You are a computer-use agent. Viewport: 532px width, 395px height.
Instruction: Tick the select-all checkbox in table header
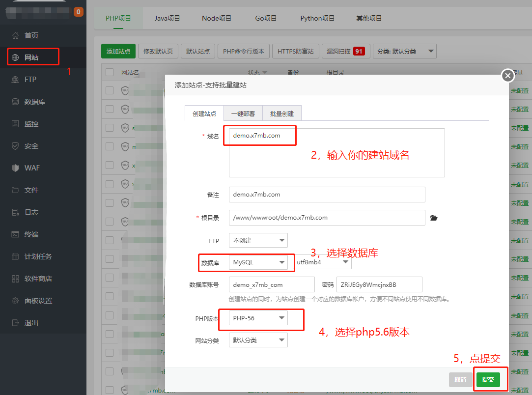click(x=109, y=72)
